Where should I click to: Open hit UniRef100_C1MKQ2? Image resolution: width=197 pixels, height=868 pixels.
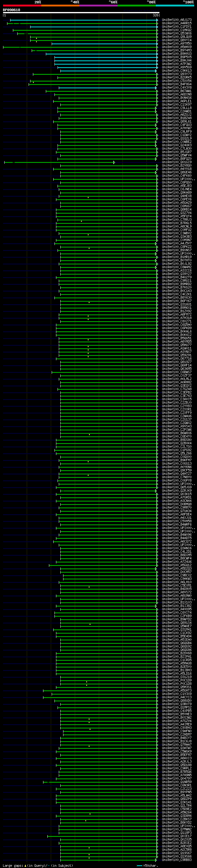tap(176, 30)
